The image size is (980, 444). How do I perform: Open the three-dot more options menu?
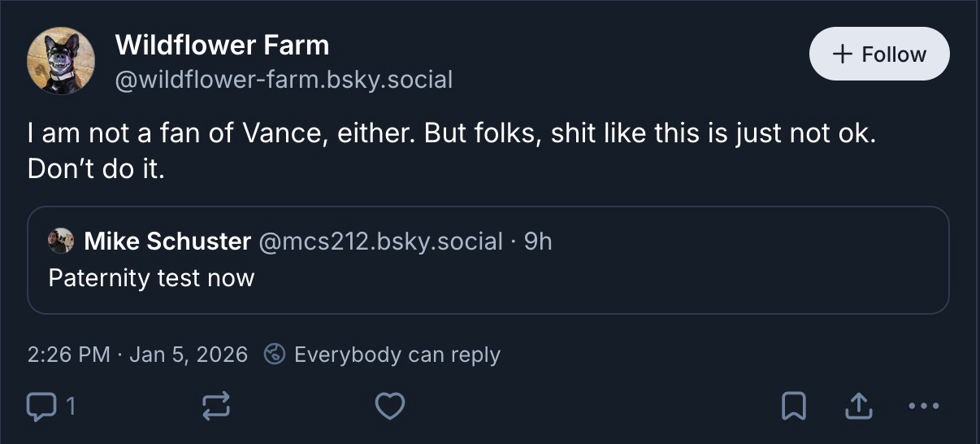[x=923, y=406]
